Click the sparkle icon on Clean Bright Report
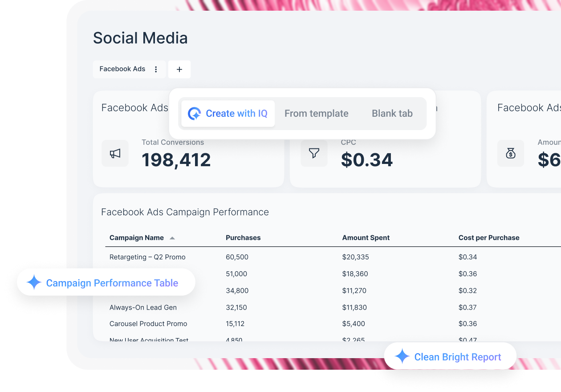Screen dimensions: 561x392 coord(402,356)
